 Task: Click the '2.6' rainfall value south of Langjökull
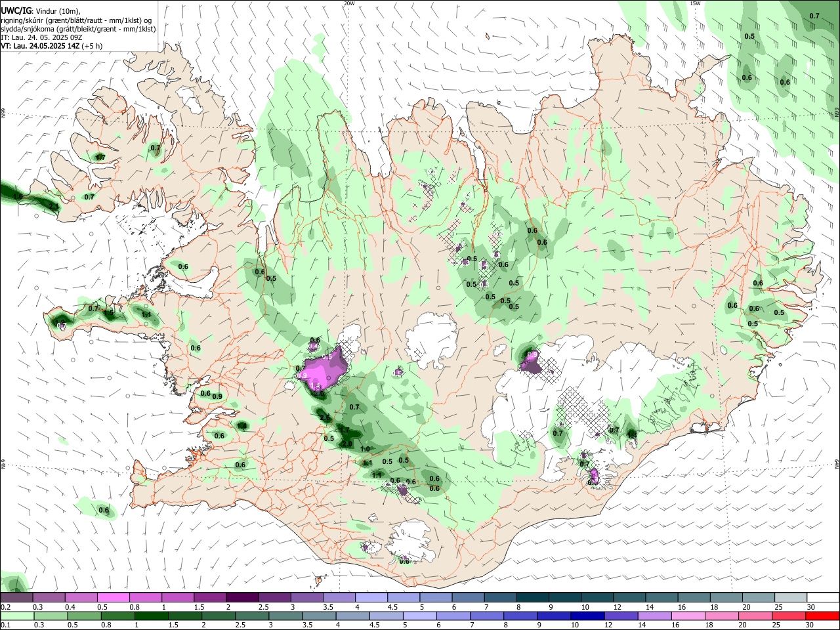point(324,417)
